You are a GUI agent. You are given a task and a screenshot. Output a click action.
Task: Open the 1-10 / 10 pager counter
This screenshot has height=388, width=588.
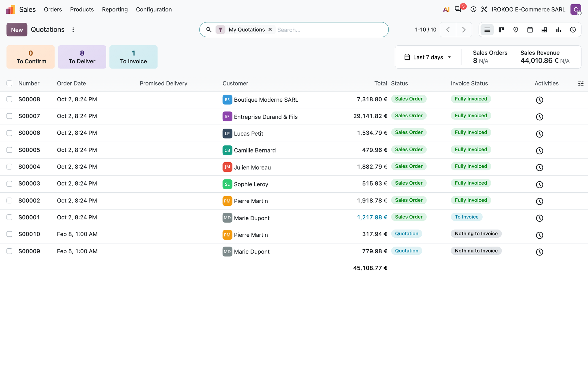coord(426,30)
